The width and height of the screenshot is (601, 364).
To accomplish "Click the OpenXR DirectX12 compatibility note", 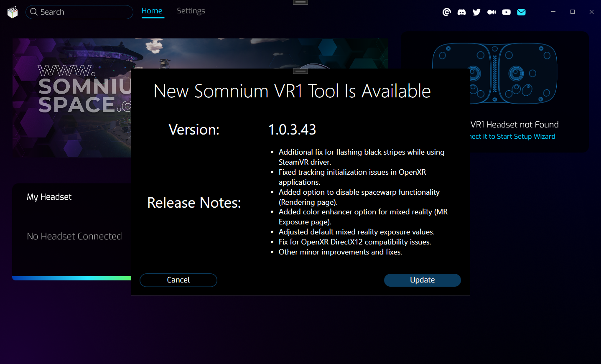I will click(355, 242).
